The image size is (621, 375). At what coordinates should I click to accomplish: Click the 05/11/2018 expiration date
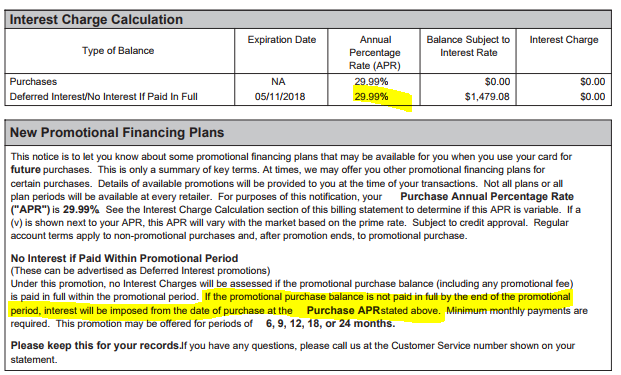[x=280, y=97]
